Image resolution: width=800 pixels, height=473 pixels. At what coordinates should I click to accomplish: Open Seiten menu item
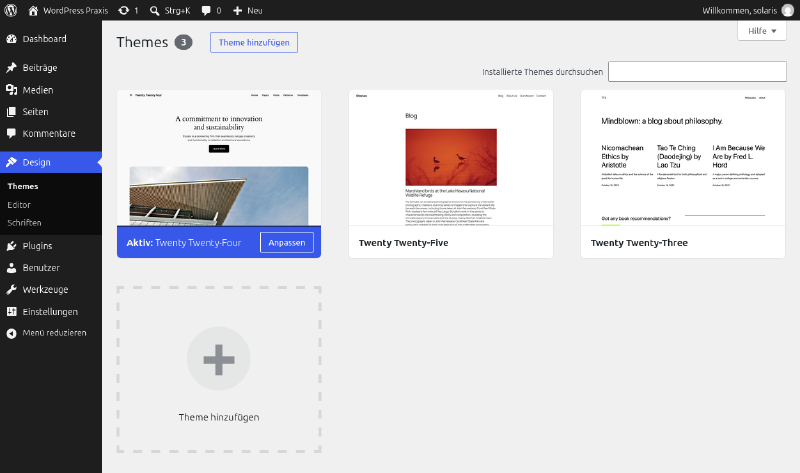pyautogui.click(x=51, y=112)
